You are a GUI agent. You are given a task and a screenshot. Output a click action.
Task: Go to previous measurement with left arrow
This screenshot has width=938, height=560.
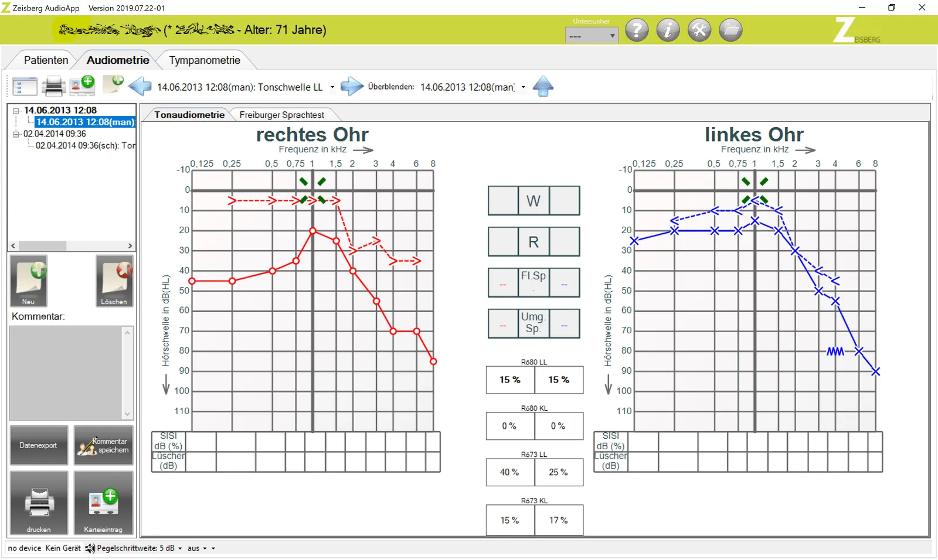tap(140, 86)
